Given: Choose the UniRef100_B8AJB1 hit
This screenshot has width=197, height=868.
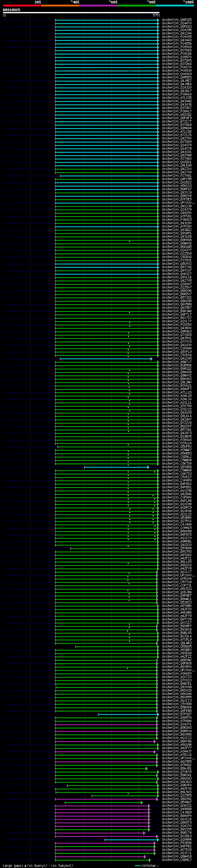Looking at the screenshot, I should (177, 769).
